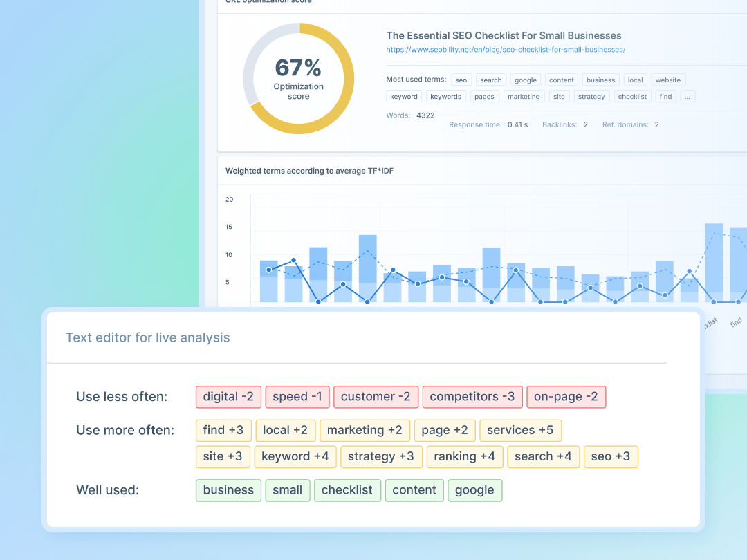Select the 'on-page -2' red chip
The image size is (747, 560).
[x=566, y=397]
